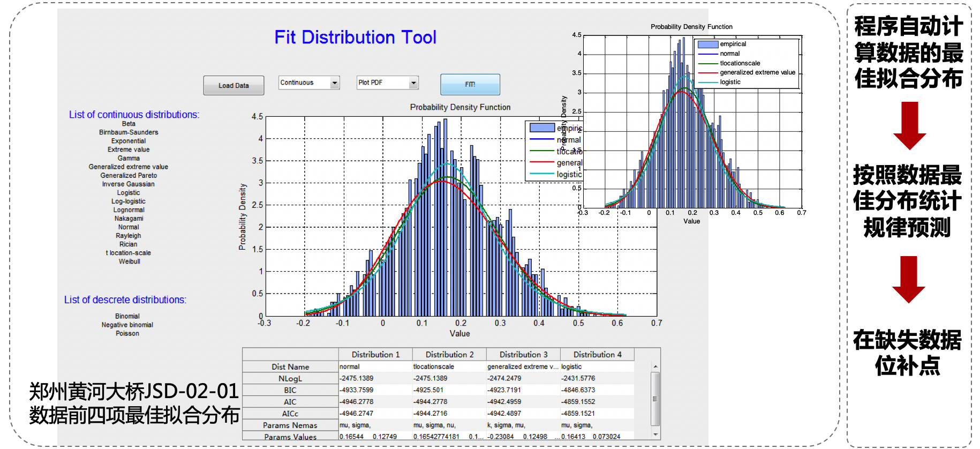The image size is (980, 449).
Task: Select the Distribution 1 column header
Action: (x=375, y=355)
